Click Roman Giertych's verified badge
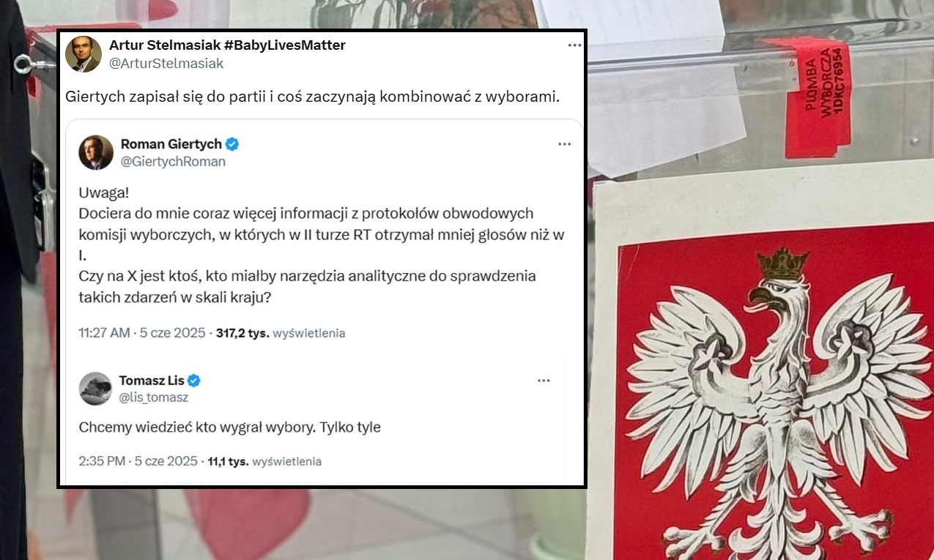This screenshot has width=934, height=560. (232, 143)
